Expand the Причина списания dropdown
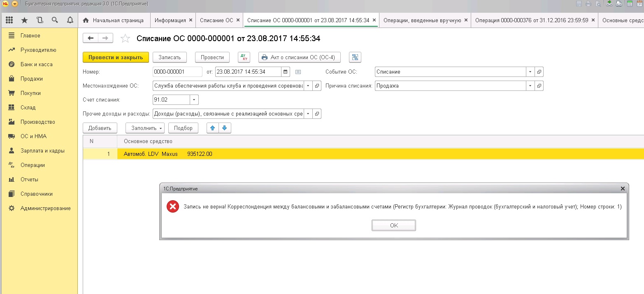 (530, 86)
